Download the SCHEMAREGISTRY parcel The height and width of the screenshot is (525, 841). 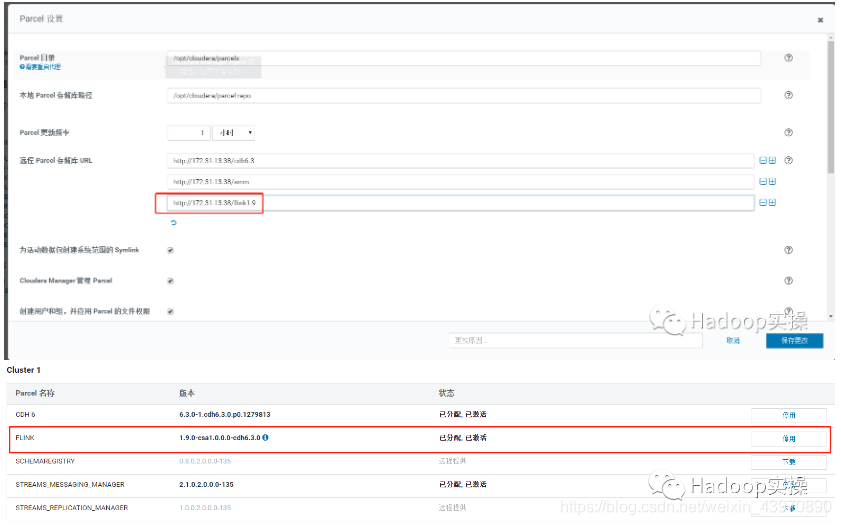[788, 462]
